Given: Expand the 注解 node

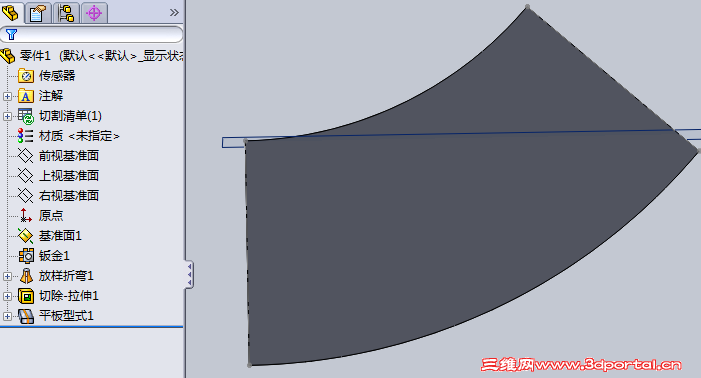Looking at the screenshot, I should (x=7, y=96).
